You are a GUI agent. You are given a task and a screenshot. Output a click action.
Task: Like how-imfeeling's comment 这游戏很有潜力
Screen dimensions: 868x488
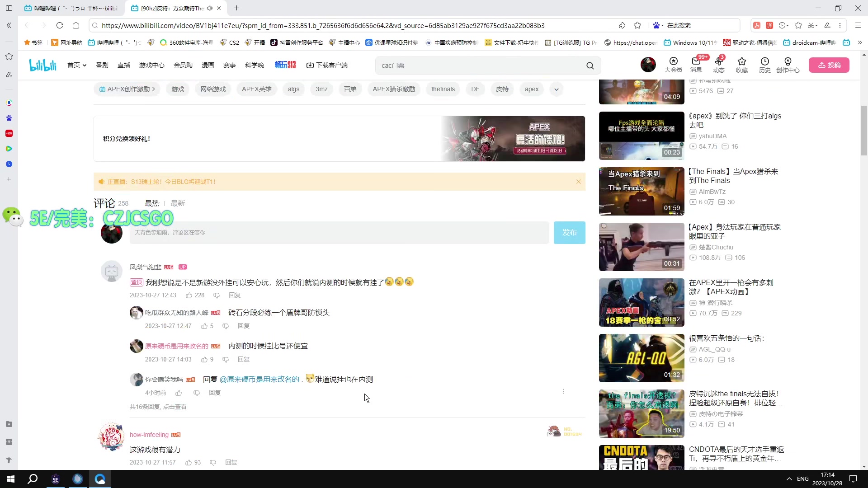(189, 462)
